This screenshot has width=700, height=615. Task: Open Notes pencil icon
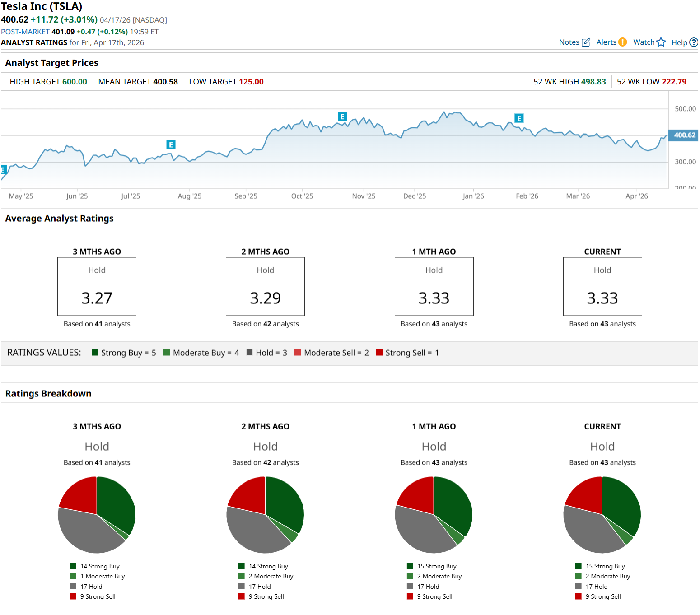pyautogui.click(x=586, y=42)
